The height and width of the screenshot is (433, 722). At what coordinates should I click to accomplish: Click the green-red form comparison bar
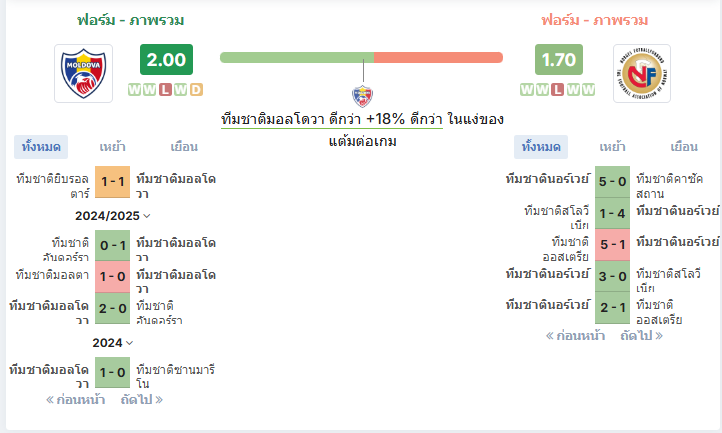click(361, 58)
